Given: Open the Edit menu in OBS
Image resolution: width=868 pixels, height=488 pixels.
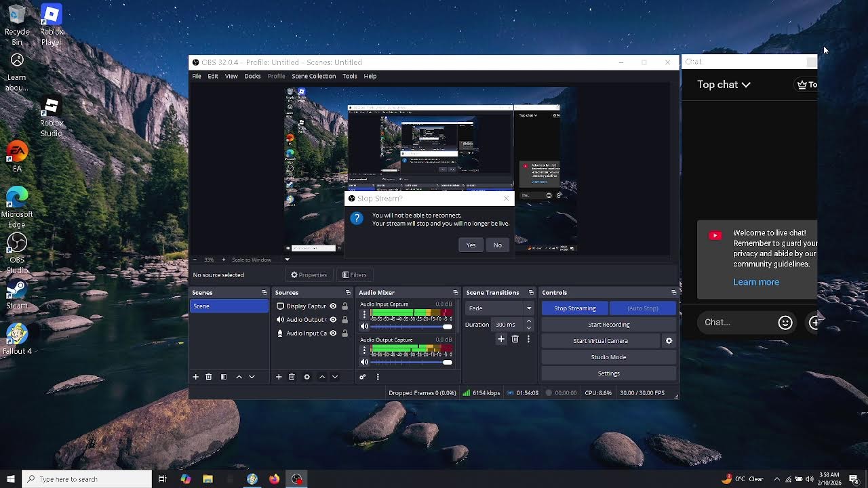Looking at the screenshot, I should pos(213,76).
